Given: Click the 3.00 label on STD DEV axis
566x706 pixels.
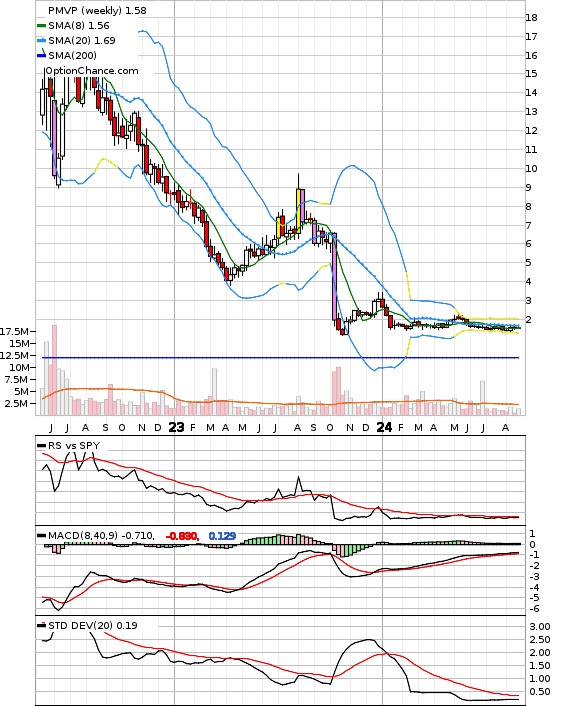Looking at the screenshot, I should coord(539,627).
